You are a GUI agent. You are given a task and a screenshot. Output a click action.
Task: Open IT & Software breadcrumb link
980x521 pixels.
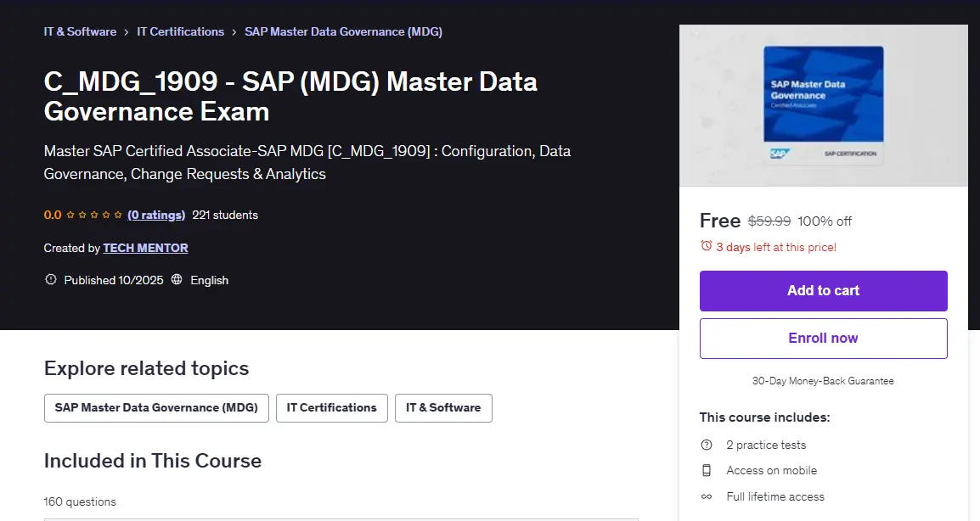click(x=80, y=32)
